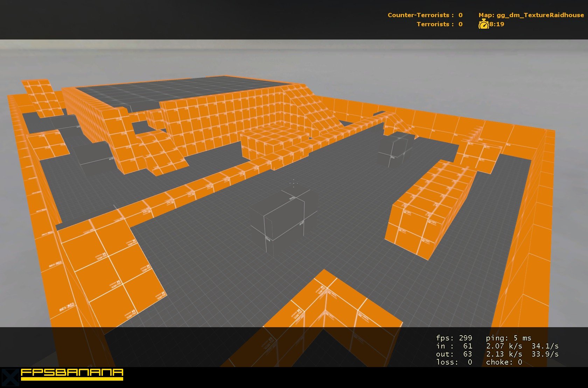Click the crosshair in the center

(x=293, y=182)
